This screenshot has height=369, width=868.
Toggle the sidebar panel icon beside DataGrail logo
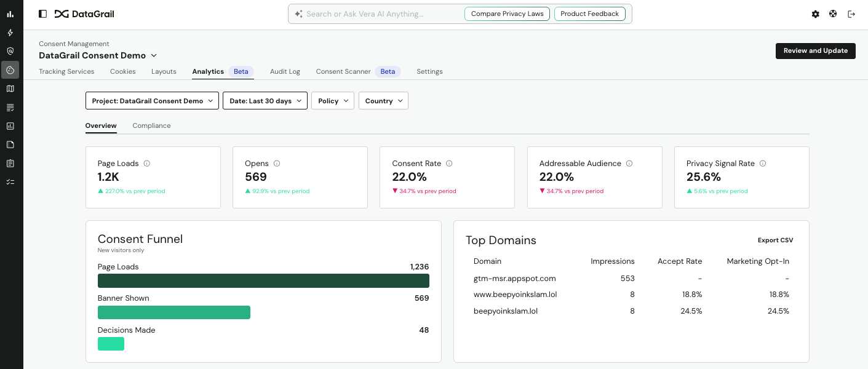[42, 14]
